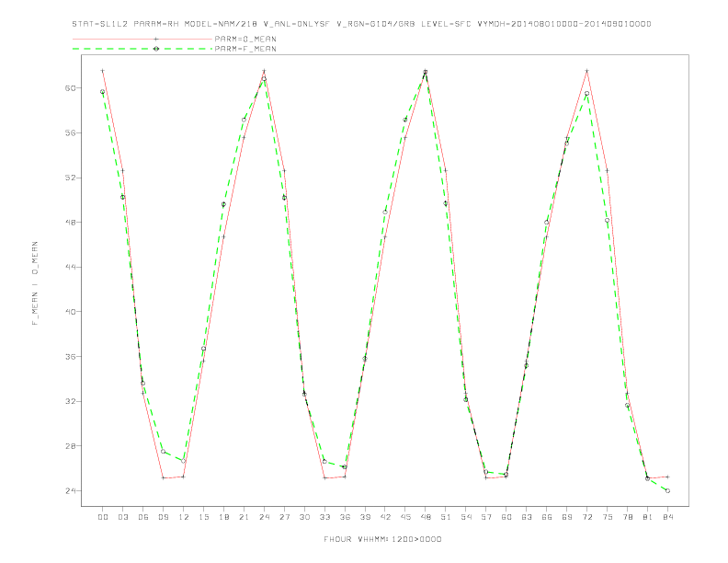The width and height of the screenshot is (728, 563).
Task: Click the x-axis forecast hour label 00
Action: [x=103, y=517]
